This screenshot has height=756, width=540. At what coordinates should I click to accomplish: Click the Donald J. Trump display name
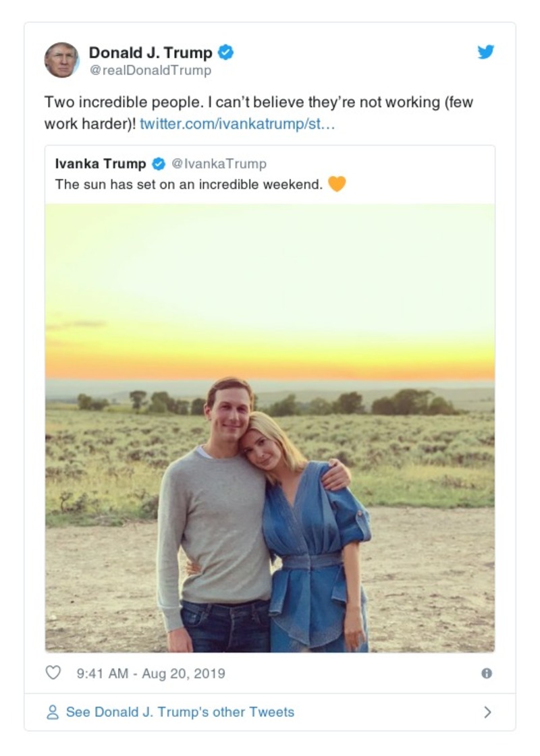coord(150,53)
